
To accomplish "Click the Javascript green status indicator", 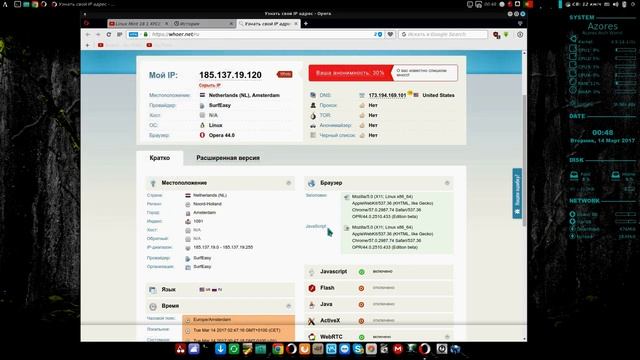I will click(362, 272).
